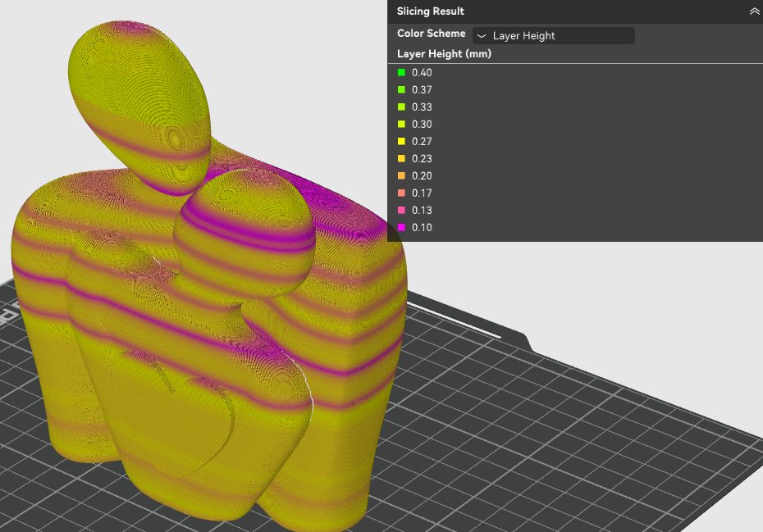Viewport: 763px width, 532px height.
Task: Select the 0.37 layer height swatch
Action: click(401, 90)
